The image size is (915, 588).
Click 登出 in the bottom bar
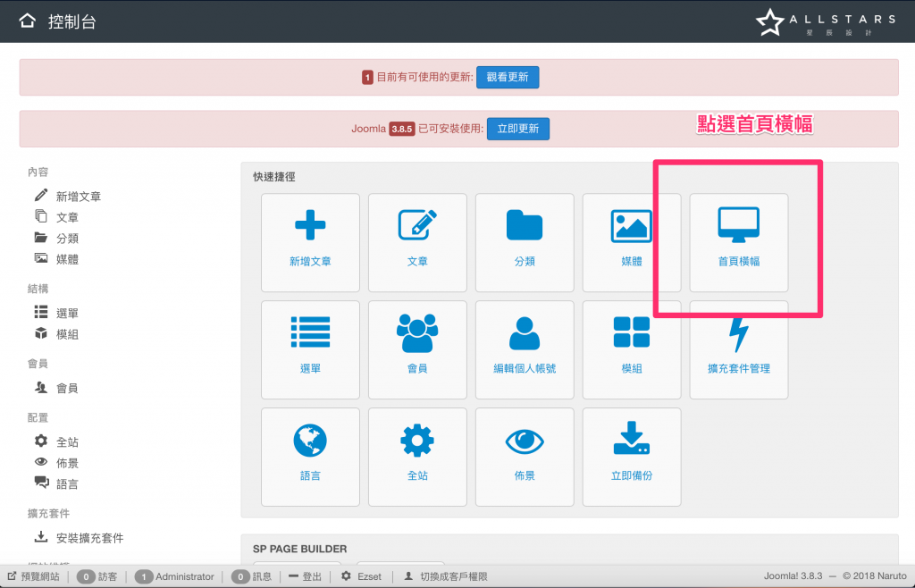tap(312, 576)
